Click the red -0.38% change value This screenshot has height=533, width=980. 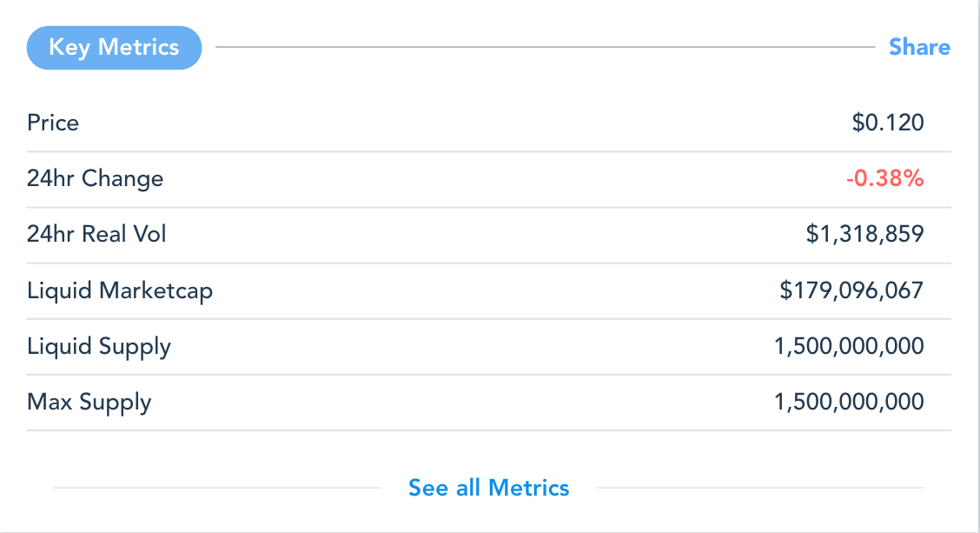(885, 178)
